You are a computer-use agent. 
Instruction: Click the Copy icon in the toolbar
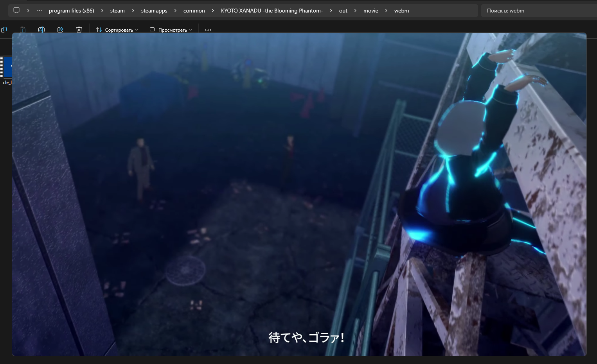click(x=4, y=30)
